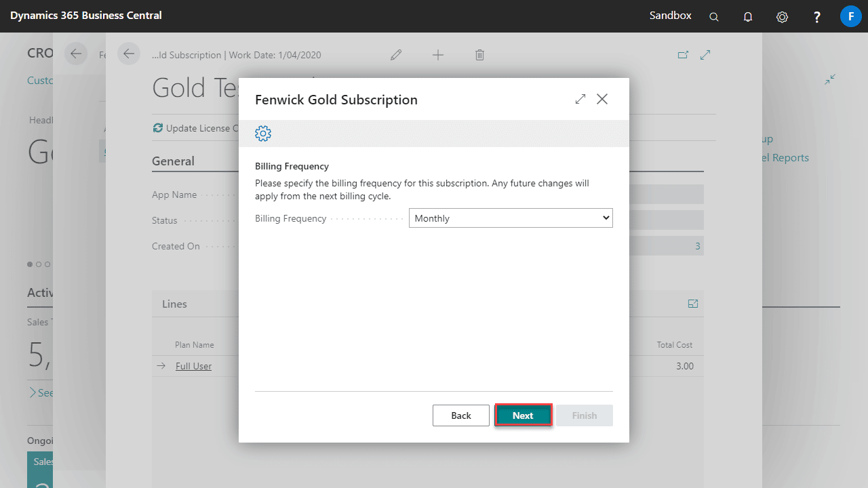Open the help question mark
This screenshot has width=868, height=488.
[x=816, y=16]
